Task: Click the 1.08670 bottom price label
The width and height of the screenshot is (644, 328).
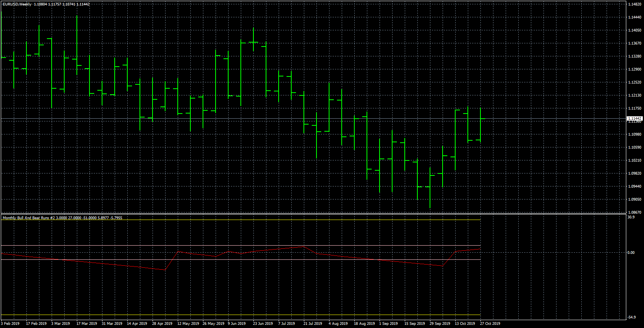Action: [635, 212]
